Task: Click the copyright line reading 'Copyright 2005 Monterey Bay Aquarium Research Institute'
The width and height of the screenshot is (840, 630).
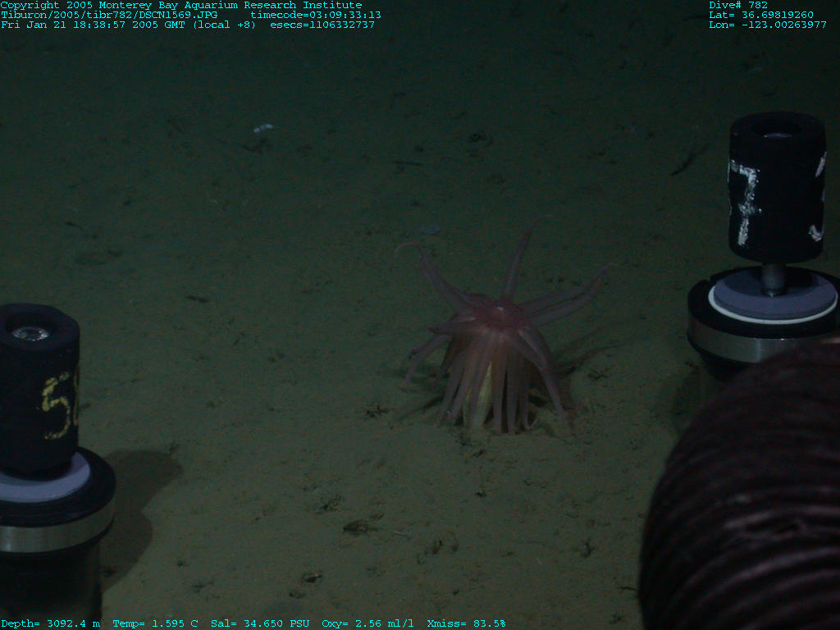Action: coord(181,5)
